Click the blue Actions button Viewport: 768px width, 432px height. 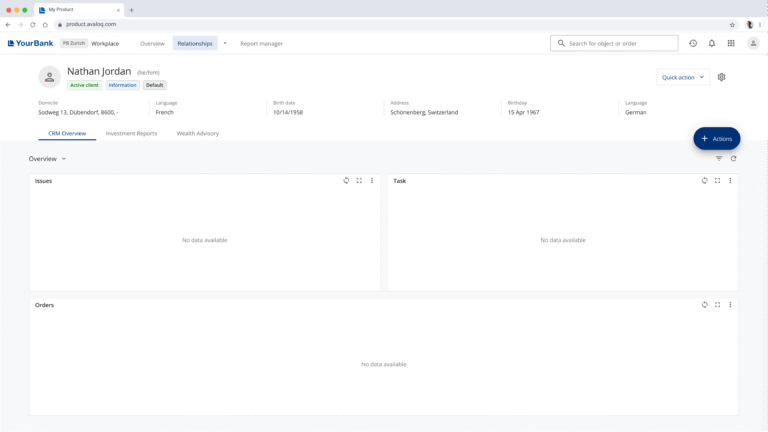716,139
